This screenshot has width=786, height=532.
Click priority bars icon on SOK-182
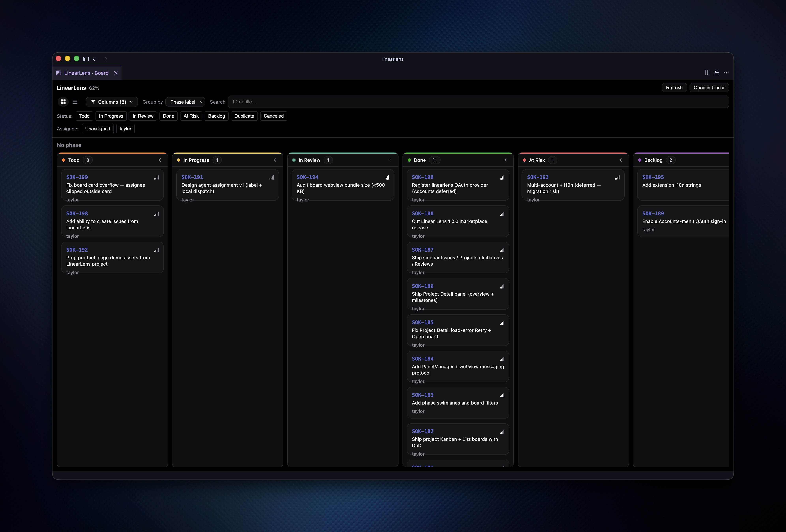502,432
